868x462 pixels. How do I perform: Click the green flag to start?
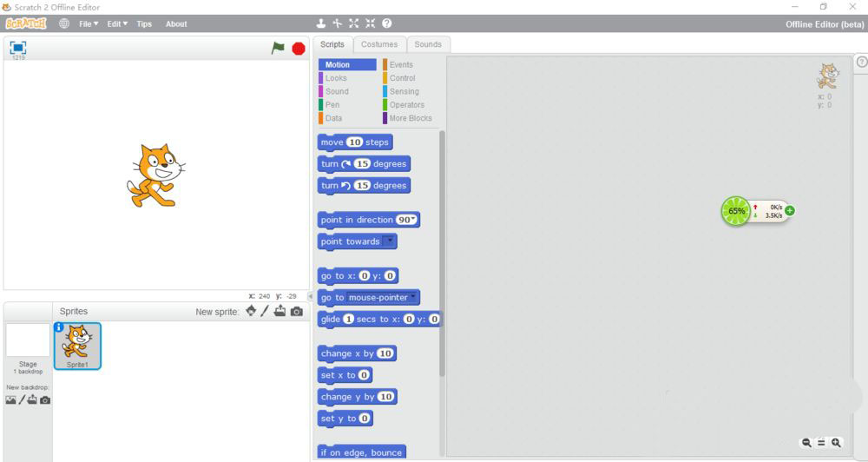tap(278, 49)
